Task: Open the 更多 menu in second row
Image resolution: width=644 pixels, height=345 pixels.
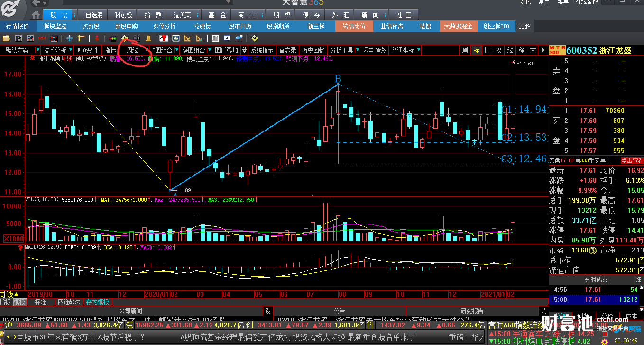Action: pyautogui.click(x=524, y=27)
